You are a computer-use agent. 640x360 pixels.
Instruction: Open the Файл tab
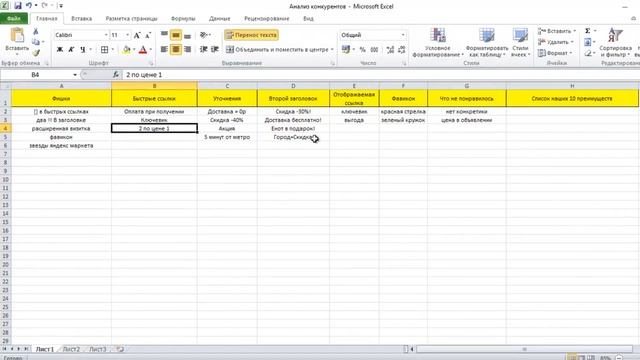coord(13,18)
